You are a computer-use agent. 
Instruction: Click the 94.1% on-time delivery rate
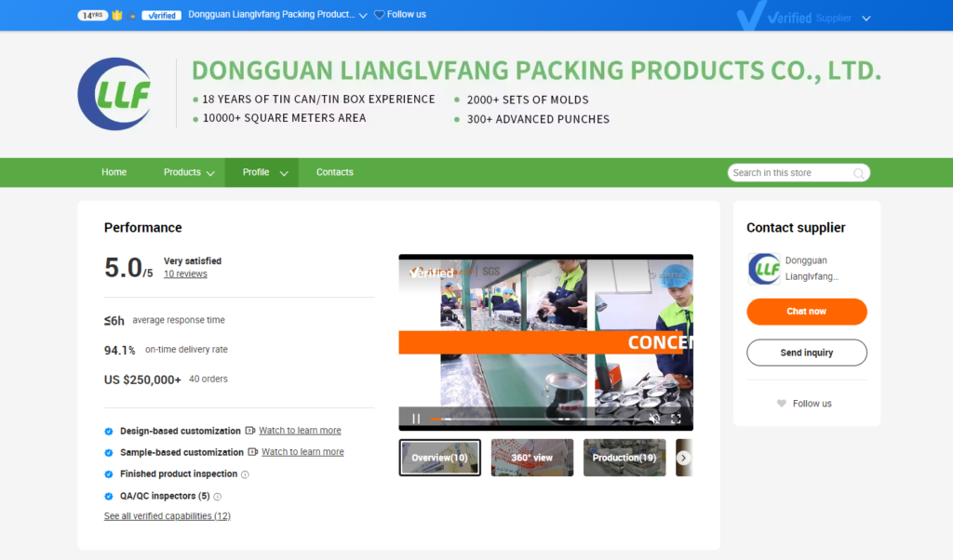click(x=120, y=351)
